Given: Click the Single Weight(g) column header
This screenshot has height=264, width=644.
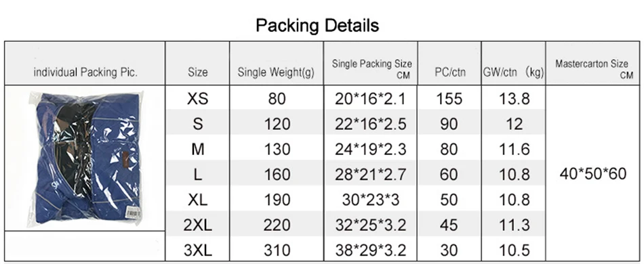Looking at the screenshot, I should coord(276,72).
